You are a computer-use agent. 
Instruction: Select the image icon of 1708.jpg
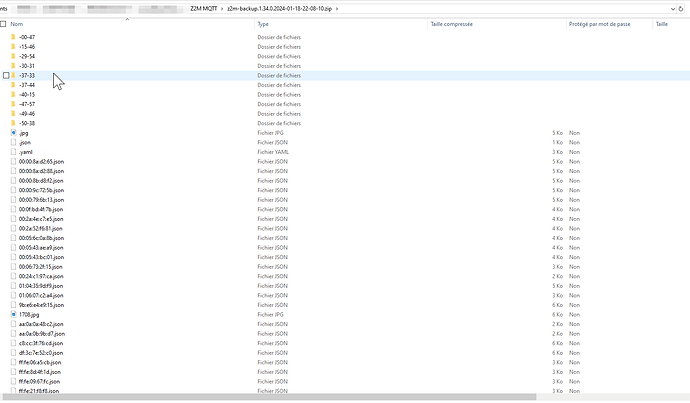point(13,315)
